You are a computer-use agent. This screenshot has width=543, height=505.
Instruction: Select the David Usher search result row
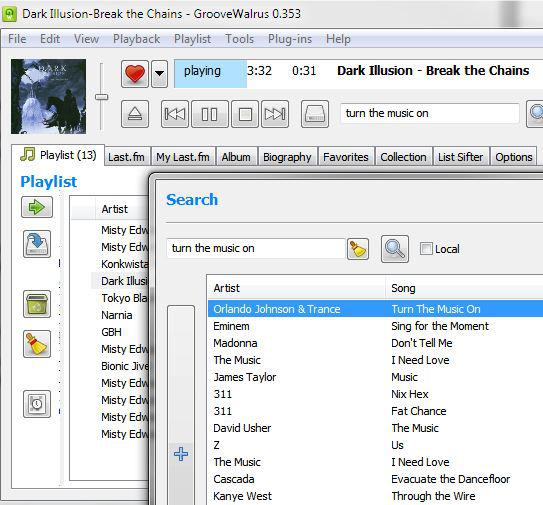pyautogui.click(x=375, y=428)
